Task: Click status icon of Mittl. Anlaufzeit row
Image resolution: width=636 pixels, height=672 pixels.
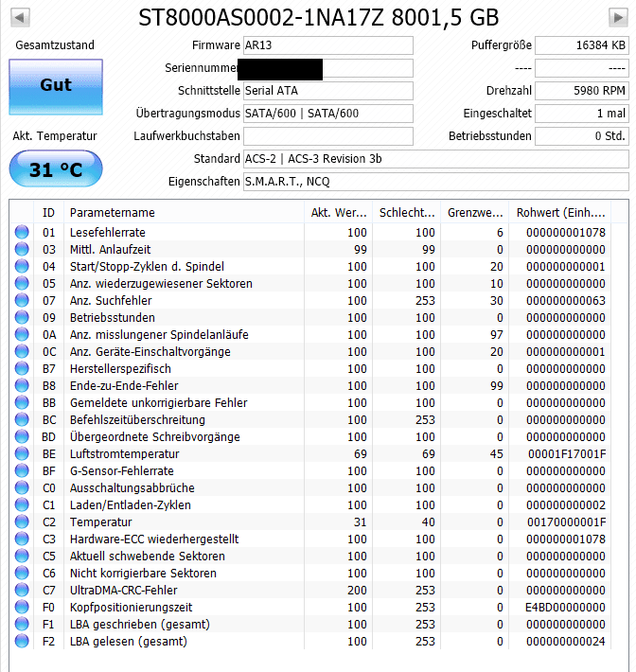Action: [x=22, y=250]
